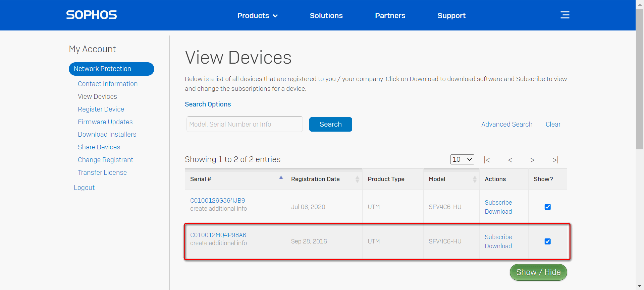Jump to last page of results

point(555,160)
